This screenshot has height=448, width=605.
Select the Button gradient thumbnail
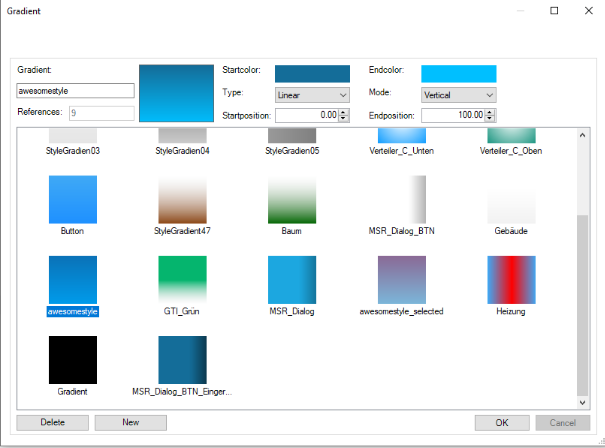73,199
